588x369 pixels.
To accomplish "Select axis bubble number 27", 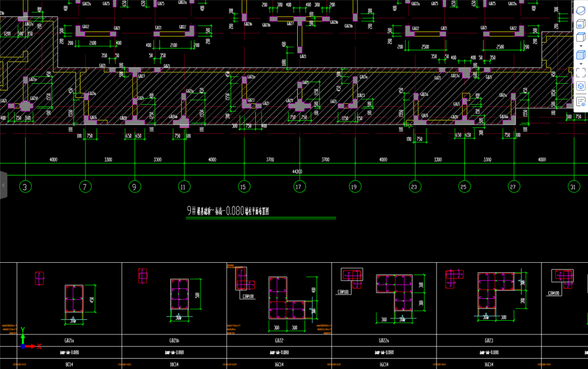I will (514, 187).
